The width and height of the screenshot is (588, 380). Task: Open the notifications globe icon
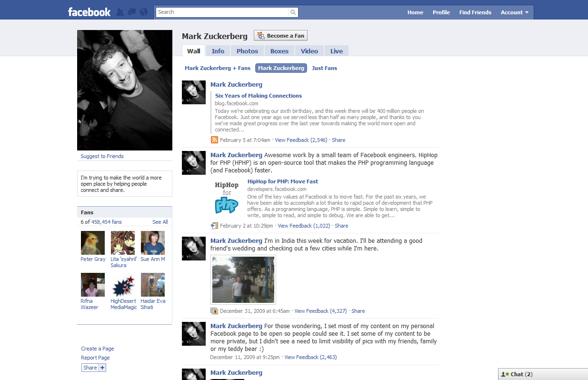coord(143,11)
